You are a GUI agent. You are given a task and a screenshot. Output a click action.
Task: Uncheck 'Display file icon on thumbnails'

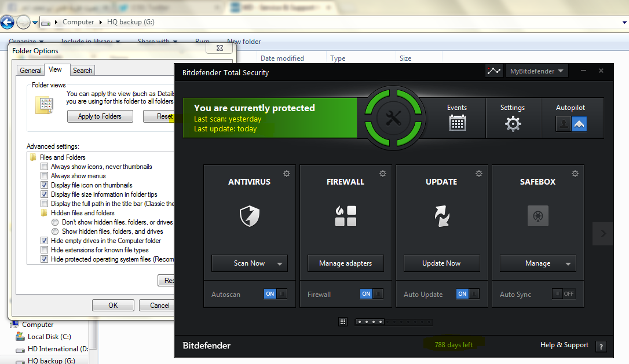(x=44, y=185)
